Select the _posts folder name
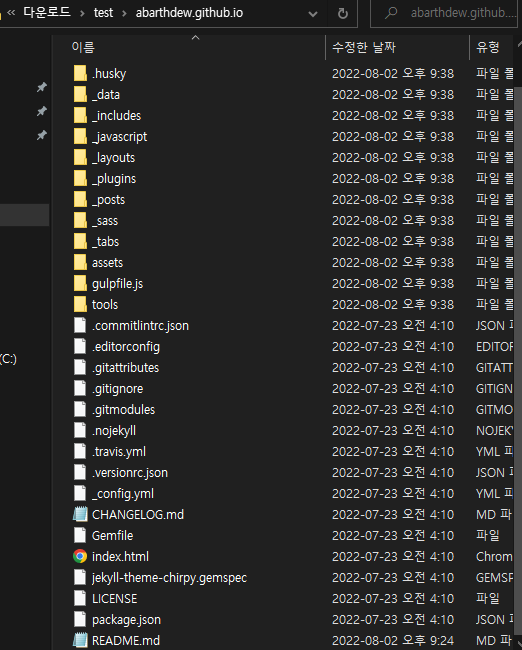This screenshot has height=650, width=522. pos(108,199)
